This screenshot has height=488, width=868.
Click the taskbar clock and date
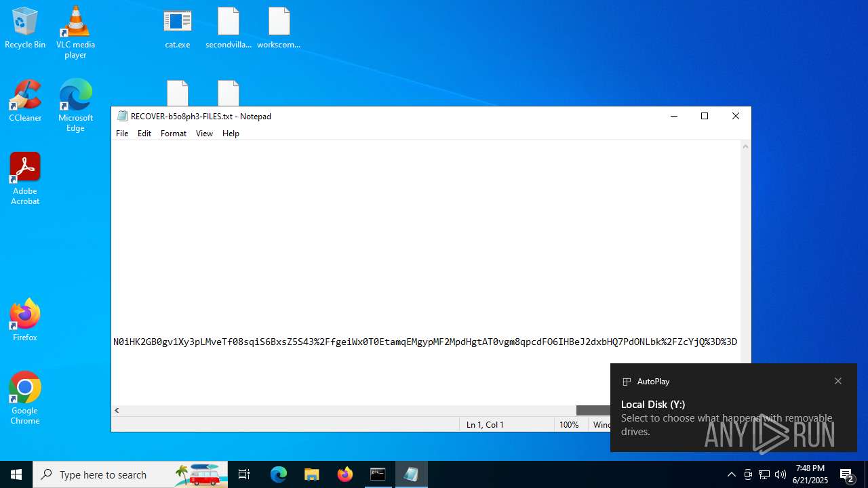[811, 474]
